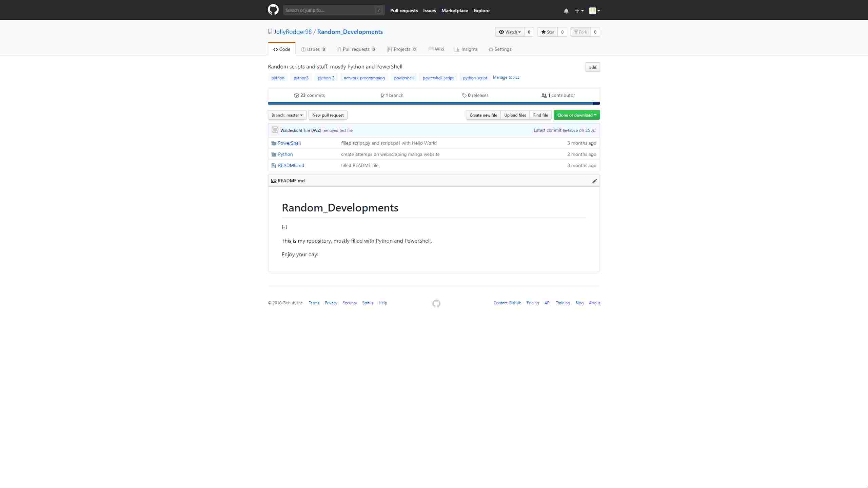This screenshot has height=488, width=868.
Task: Edit the repository description
Action: (x=593, y=67)
